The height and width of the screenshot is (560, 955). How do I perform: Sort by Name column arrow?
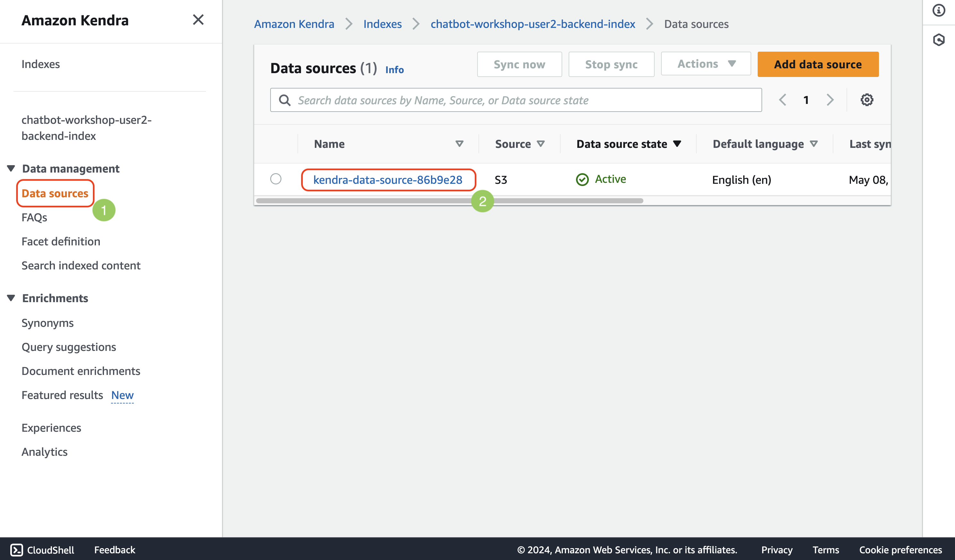click(x=459, y=144)
